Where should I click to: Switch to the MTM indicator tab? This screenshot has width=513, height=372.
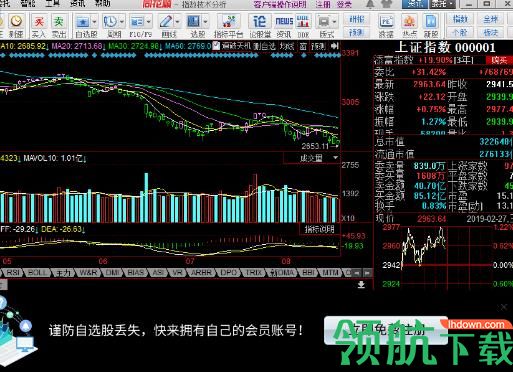pos(330,273)
